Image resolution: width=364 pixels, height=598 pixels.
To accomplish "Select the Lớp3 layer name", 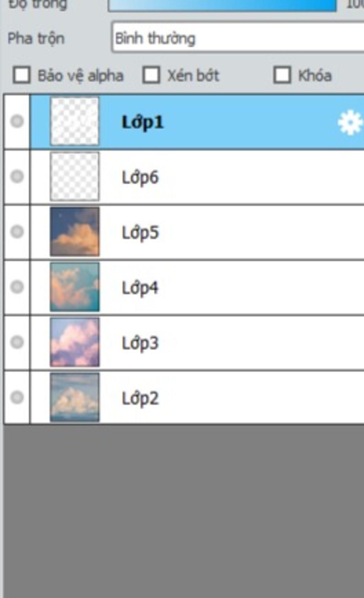I will 140,343.
